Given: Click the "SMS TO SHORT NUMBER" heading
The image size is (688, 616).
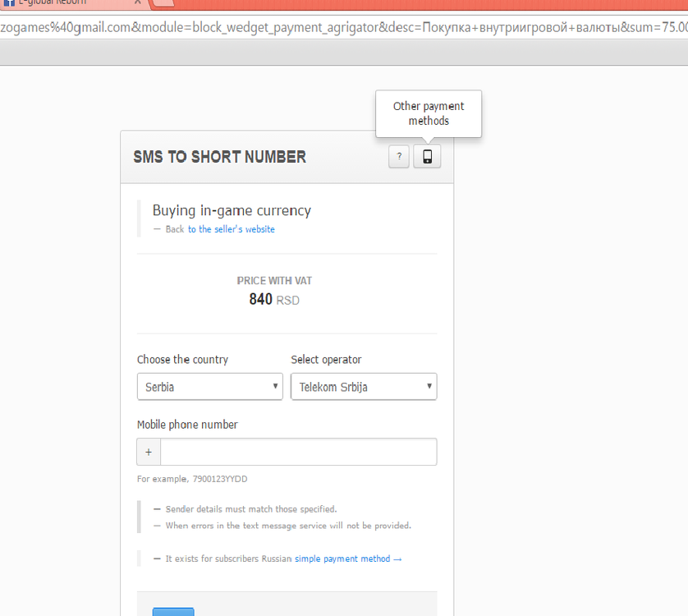Looking at the screenshot, I should coord(220,157).
